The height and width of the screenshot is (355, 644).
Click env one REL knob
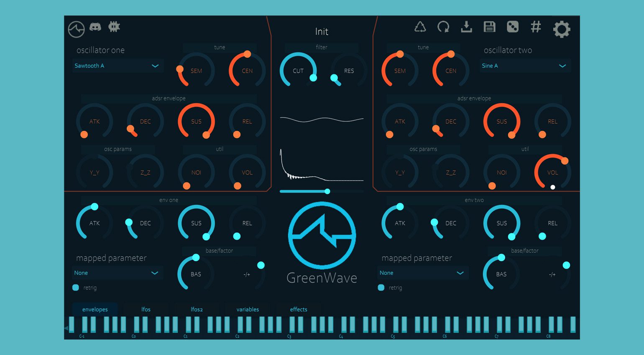pos(247,223)
